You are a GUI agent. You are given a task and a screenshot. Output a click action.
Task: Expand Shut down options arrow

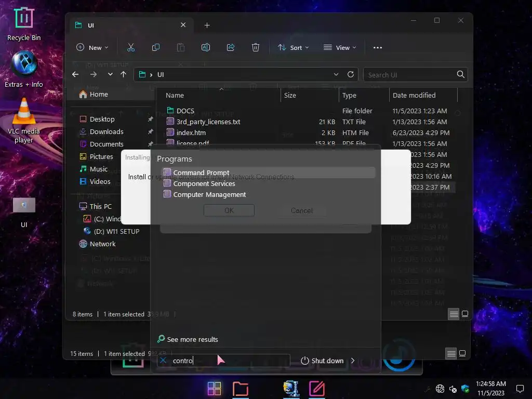click(353, 361)
